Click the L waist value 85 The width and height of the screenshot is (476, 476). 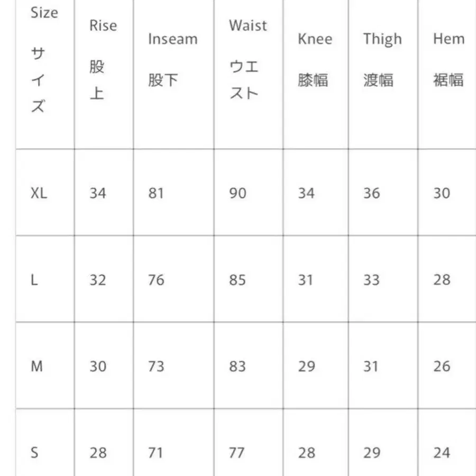click(237, 280)
